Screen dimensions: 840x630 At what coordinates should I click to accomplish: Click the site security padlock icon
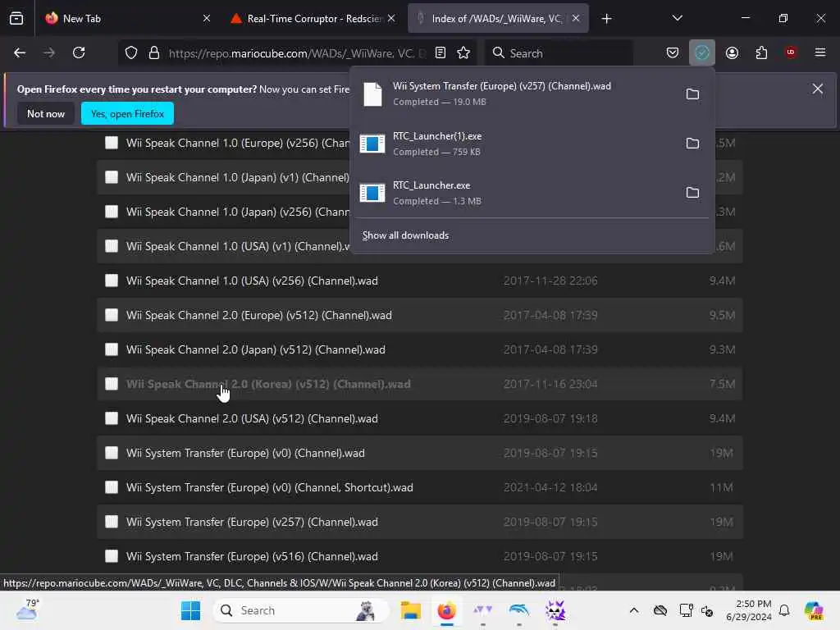(154, 53)
